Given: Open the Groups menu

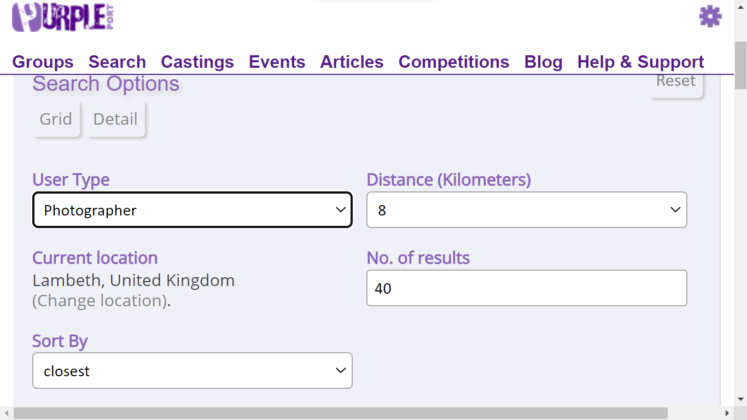Looking at the screenshot, I should click(x=43, y=62).
